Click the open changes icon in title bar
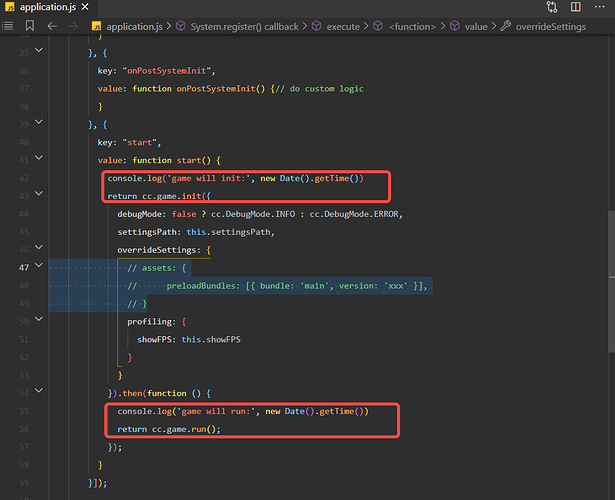 coord(555,8)
